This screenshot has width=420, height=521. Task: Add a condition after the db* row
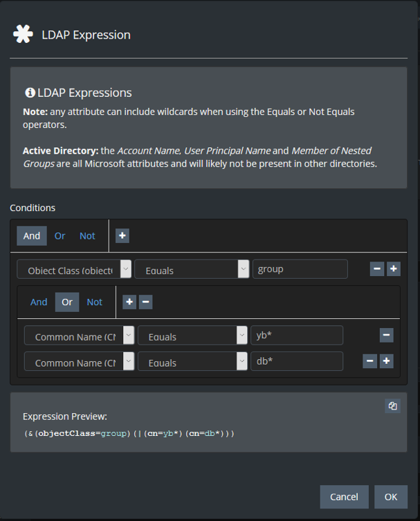click(387, 361)
